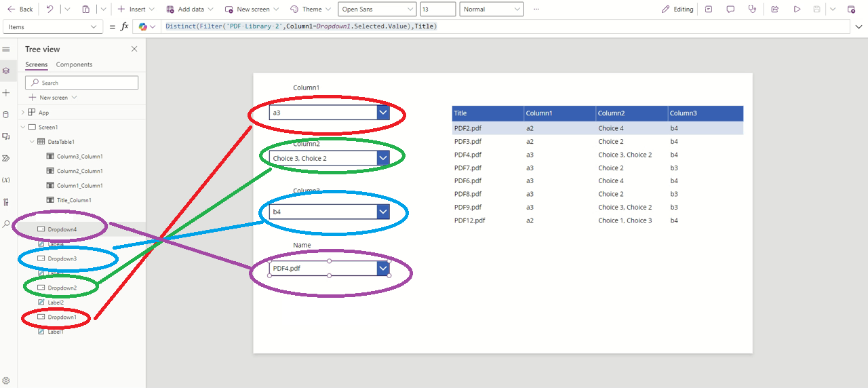Toggle the hamburger navigation menu
The width and height of the screenshot is (868, 388).
[7, 49]
